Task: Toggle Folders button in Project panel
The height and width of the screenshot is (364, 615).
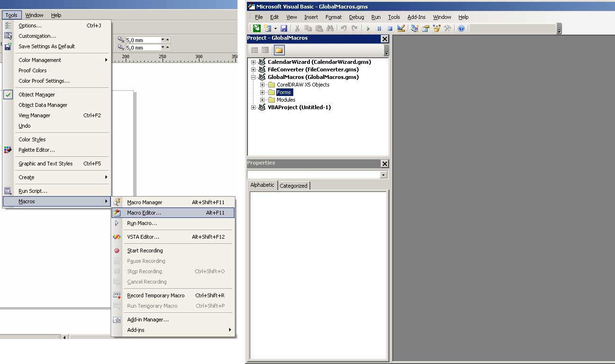Action: [x=279, y=50]
